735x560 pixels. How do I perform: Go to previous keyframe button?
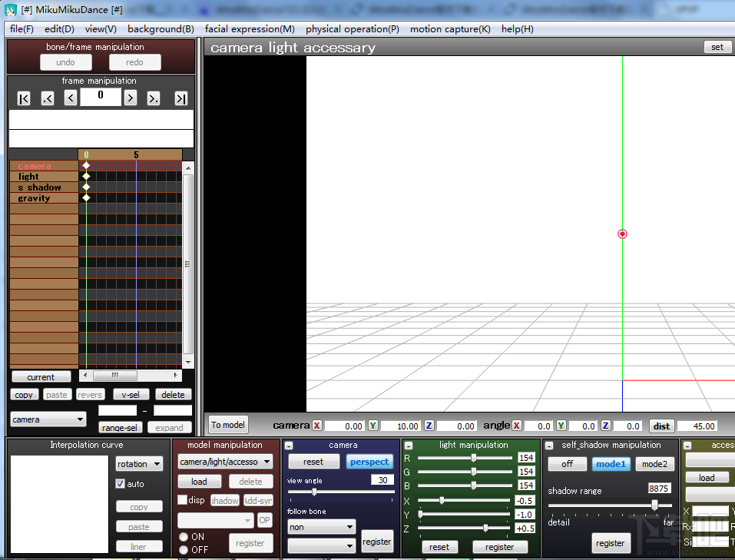(x=48, y=98)
